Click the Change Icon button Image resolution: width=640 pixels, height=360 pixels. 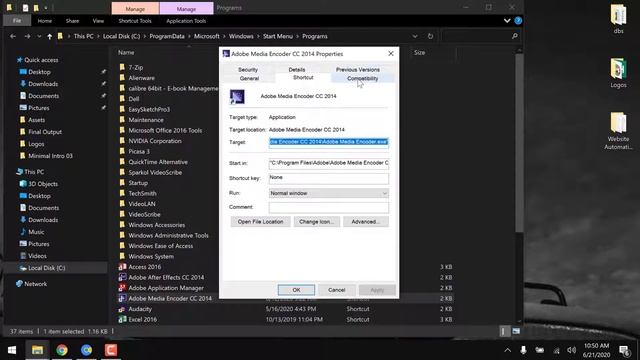[x=316, y=222]
